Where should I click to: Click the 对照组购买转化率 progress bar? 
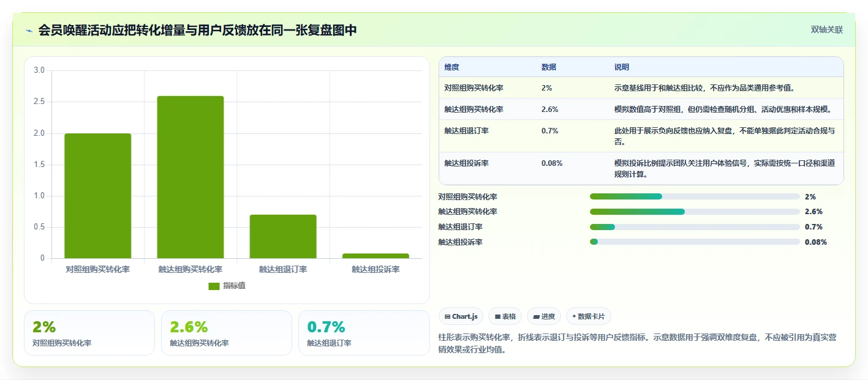695,196
